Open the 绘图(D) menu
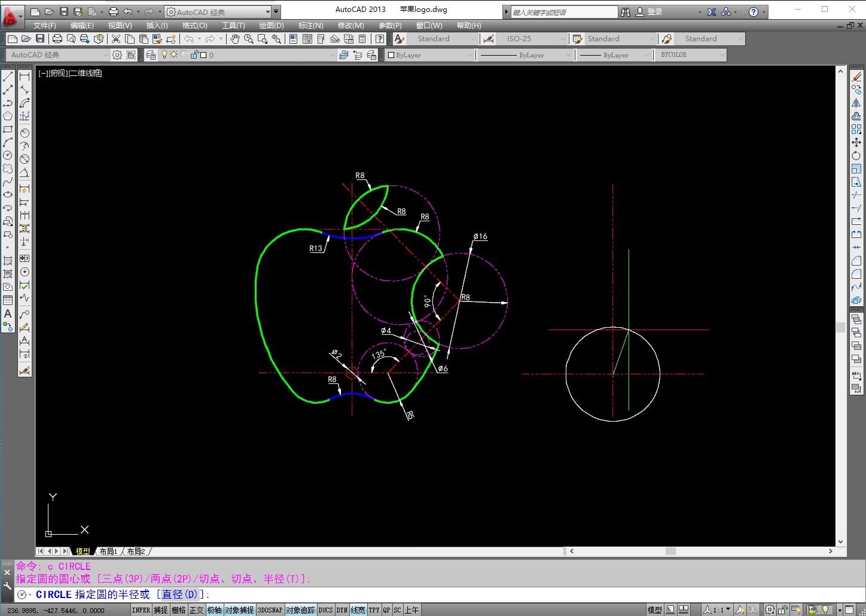The height and width of the screenshot is (616, 866). (271, 26)
